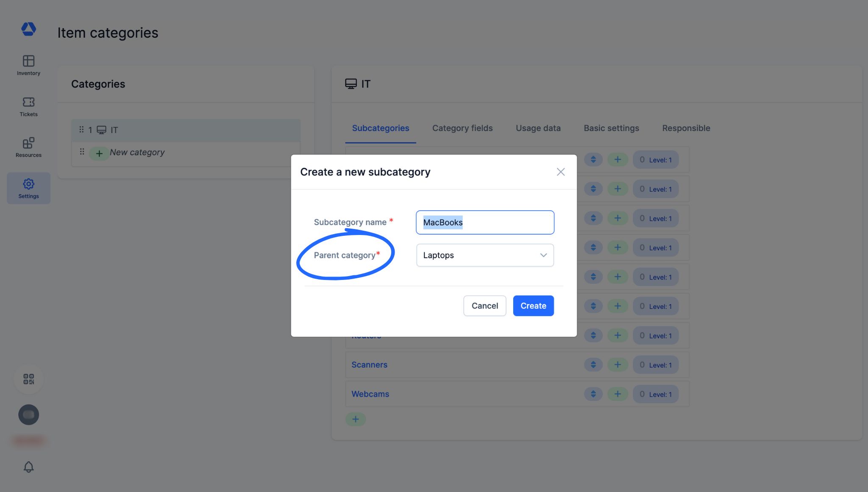
Task: Open the Scanners subcategory link
Action: tap(369, 365)
